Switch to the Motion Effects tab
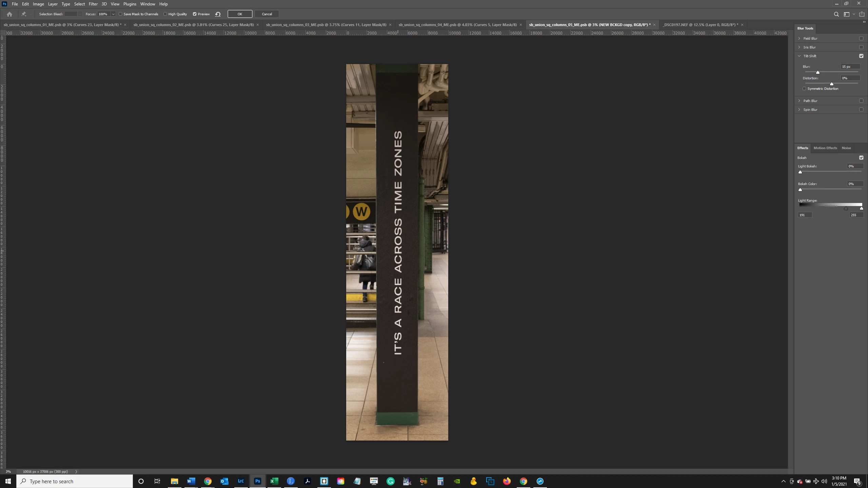The image size is (868, 488). pyautogui.click(x=825, y=148)
